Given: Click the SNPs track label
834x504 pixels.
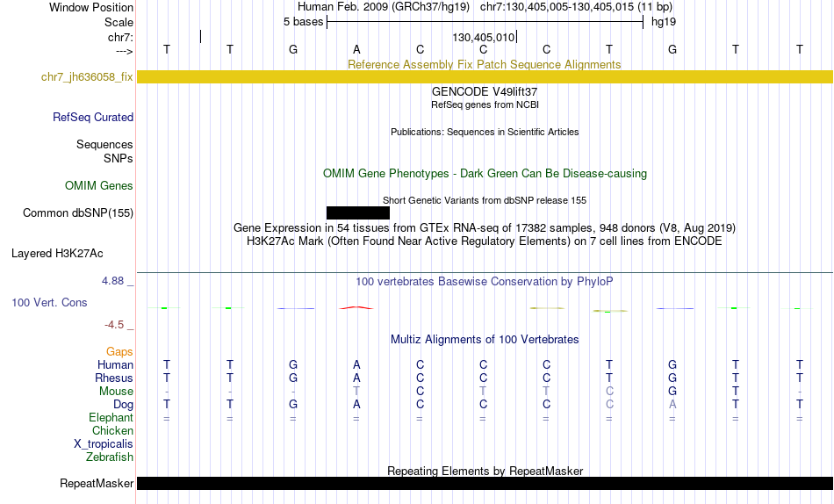Looking at the screenshot, I should [119, 159].
